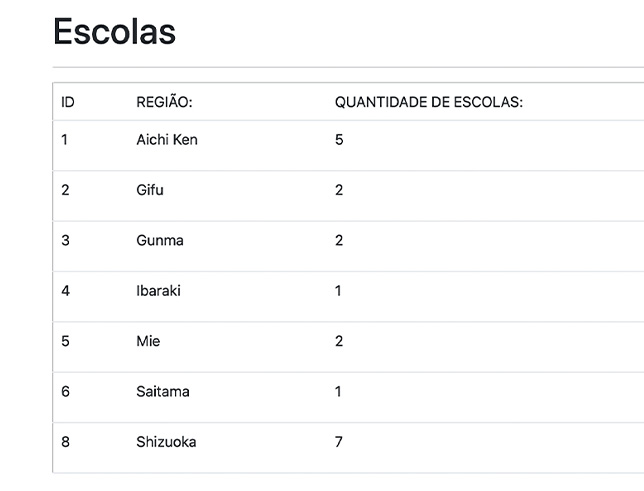The height and width of the screenshot is (491, 644).
Task: Click school count 1 for Saitama
Action: click(338, 392)
